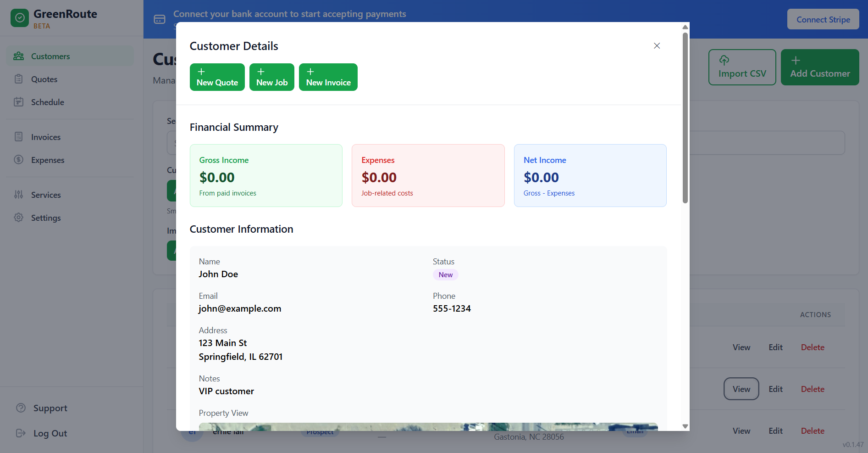
Task: Click the Log Out link label
Action: 50,433
